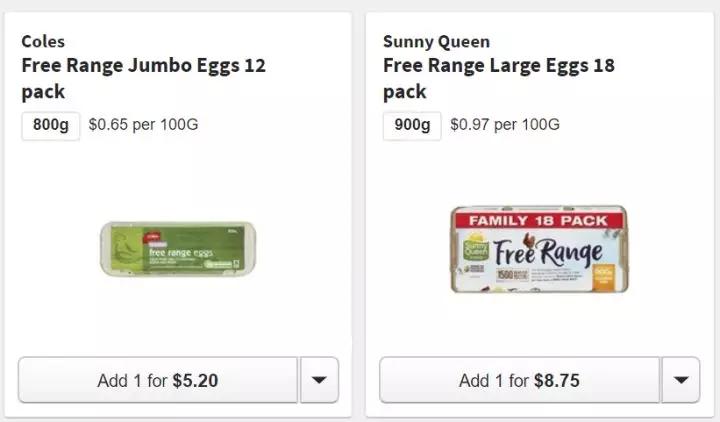Open Coles Free Range Jumbo Eggs image
The height and width of the screenshot is (422, 720).
[176, 249]
